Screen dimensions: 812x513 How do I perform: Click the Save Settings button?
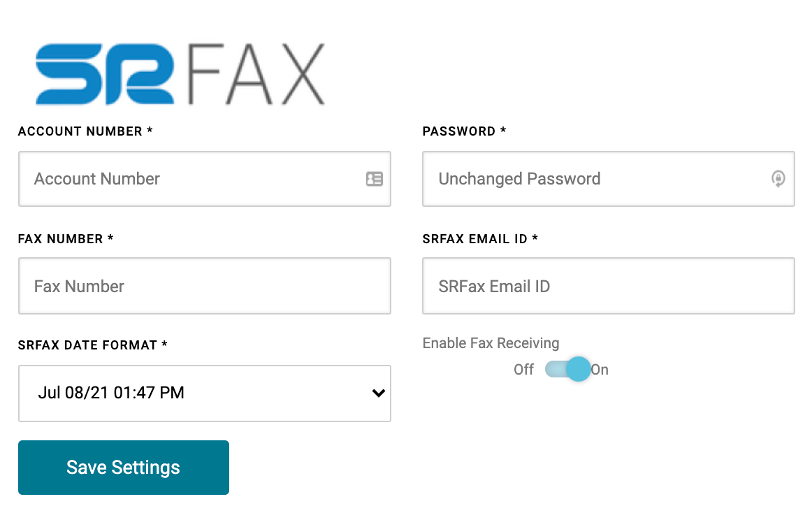click(123, 468)
